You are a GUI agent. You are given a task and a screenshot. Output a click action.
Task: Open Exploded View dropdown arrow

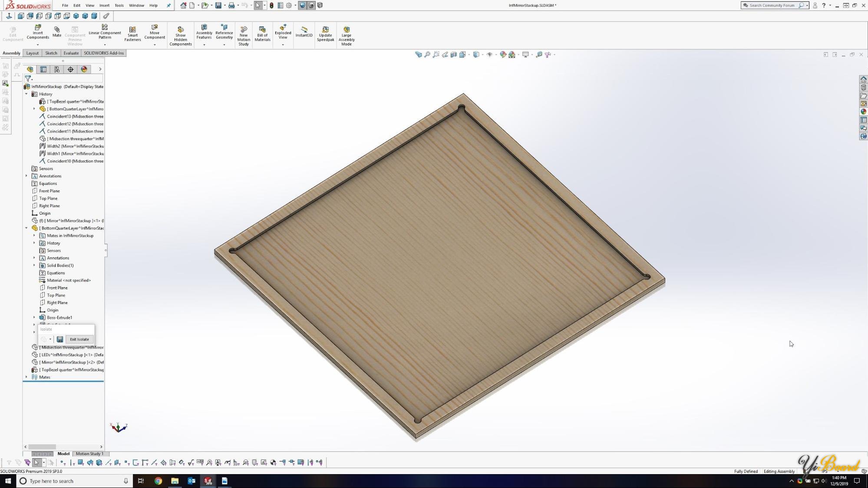pyautogui.click(x=283, y=45)
